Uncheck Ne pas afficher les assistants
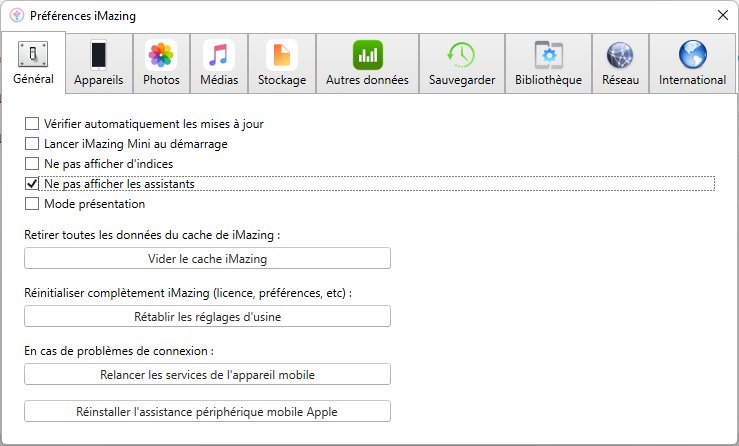739x446 pixels. pyautogui.click(x=32, y=183)
